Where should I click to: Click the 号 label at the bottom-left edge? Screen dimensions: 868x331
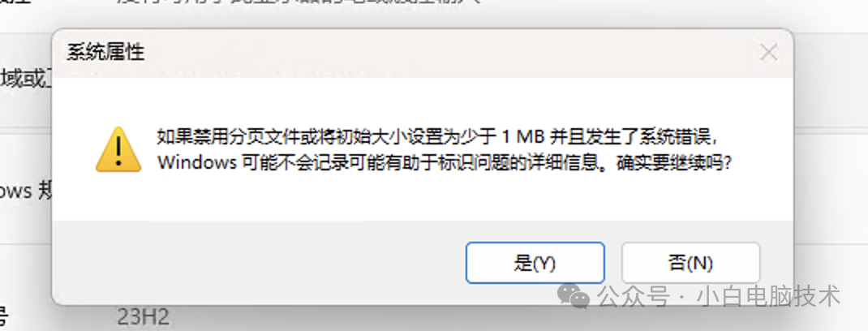[4, 318]
